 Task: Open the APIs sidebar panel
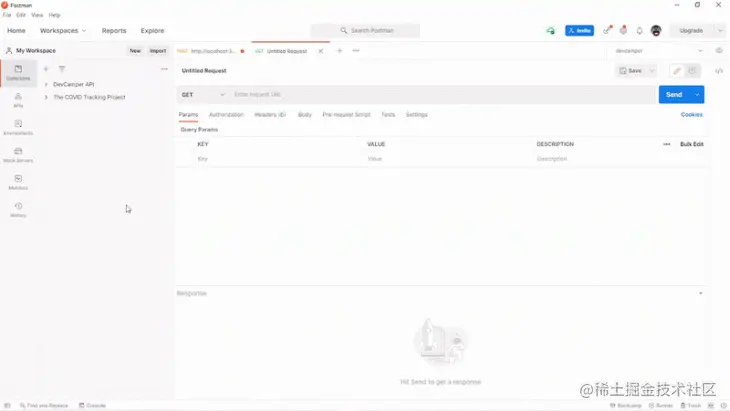pyautogui.click(x=18, y=100)
